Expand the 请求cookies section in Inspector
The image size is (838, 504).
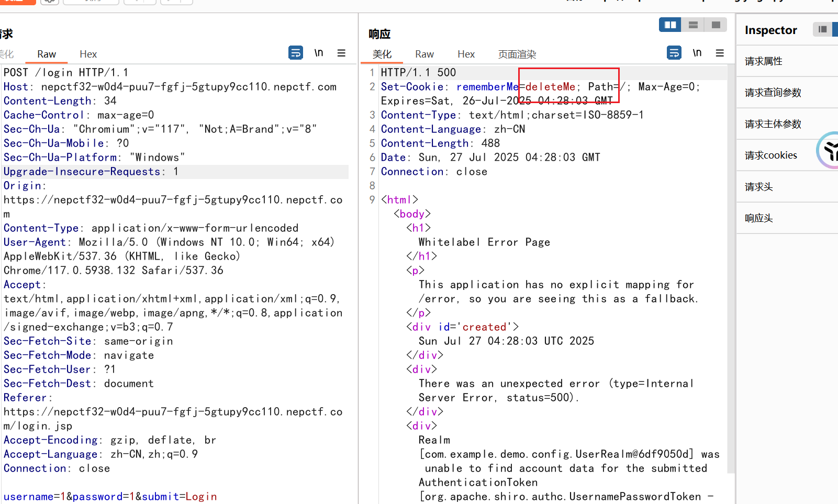[x=770, y=155]
